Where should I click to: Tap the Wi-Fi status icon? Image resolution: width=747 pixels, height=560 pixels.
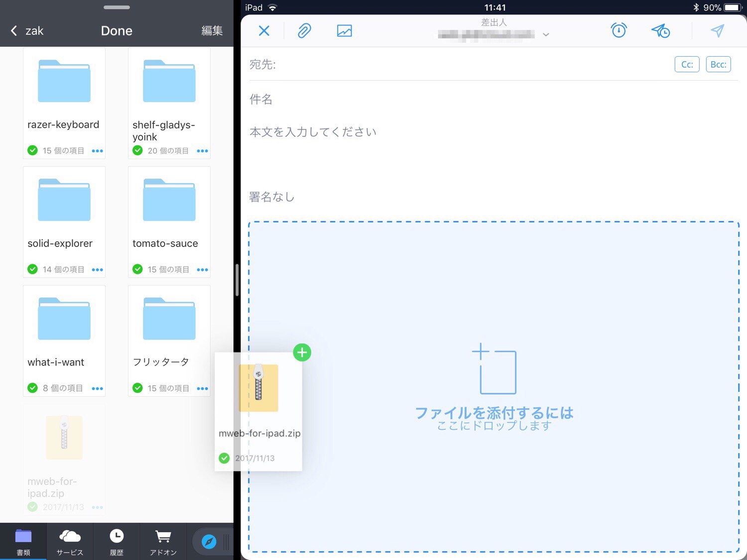point(272,7)
